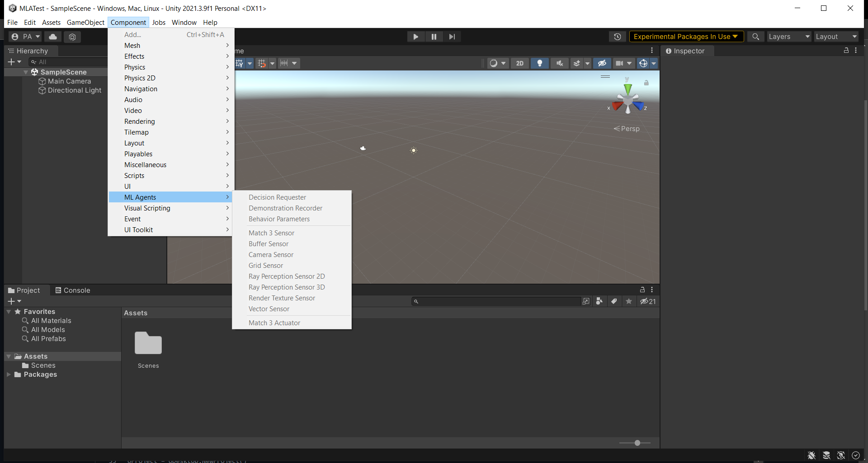
Task: Open the Layout dropdown
Action: tap(836, 37)
